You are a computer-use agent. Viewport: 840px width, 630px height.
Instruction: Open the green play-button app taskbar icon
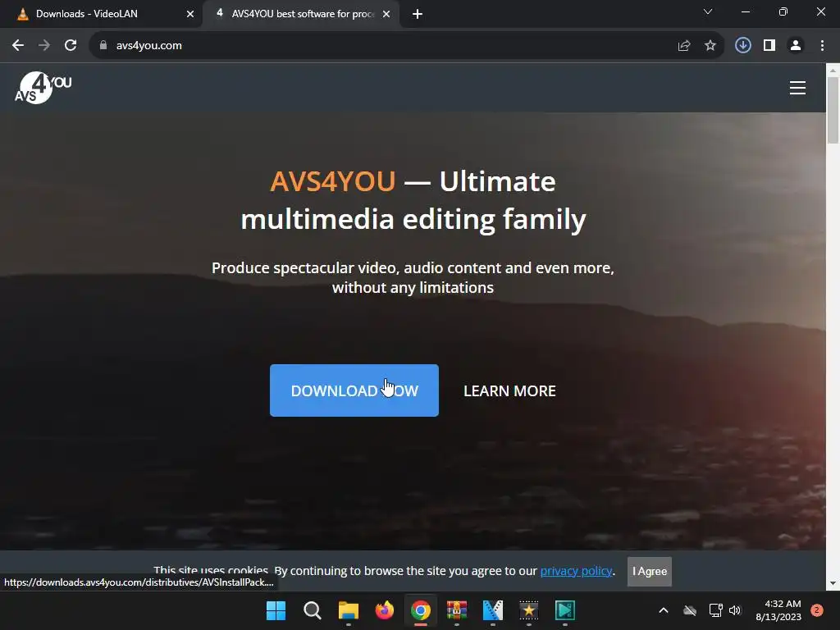[564, 610]
